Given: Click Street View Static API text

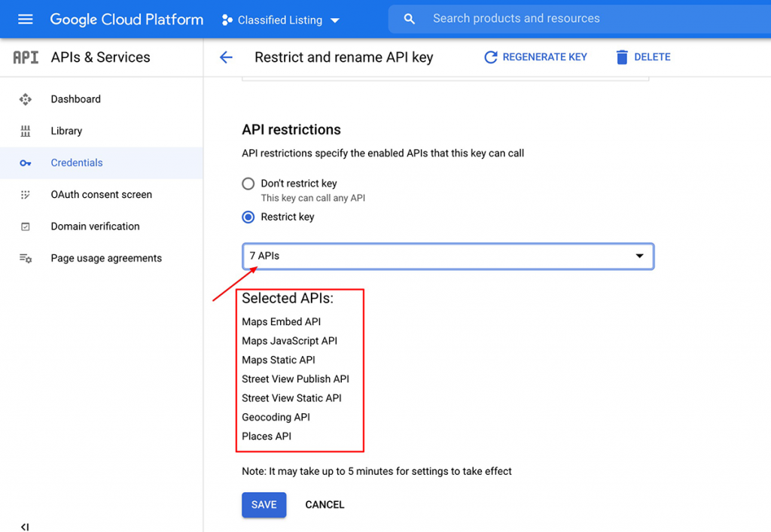Looking at the screenshot, I should (x=291, y=399).
